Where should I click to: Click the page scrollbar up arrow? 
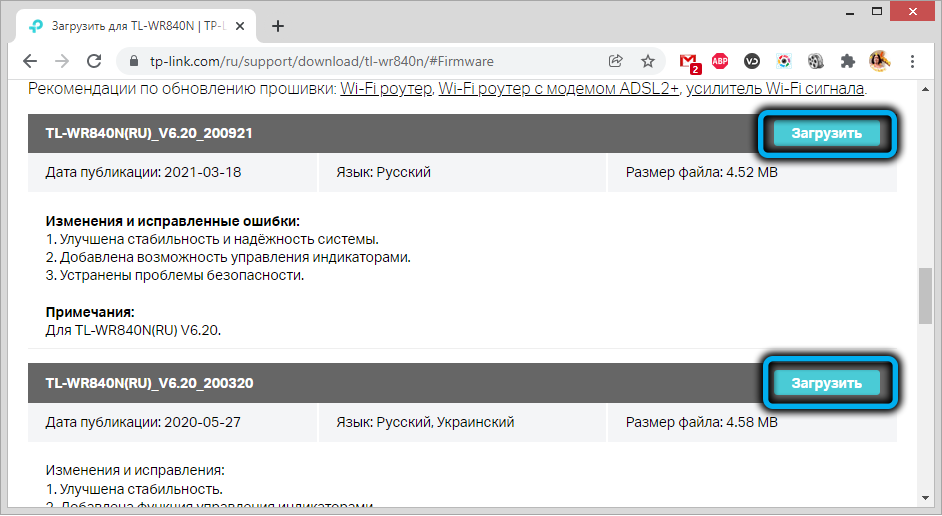pyautogui.click(x=925, y=89)
